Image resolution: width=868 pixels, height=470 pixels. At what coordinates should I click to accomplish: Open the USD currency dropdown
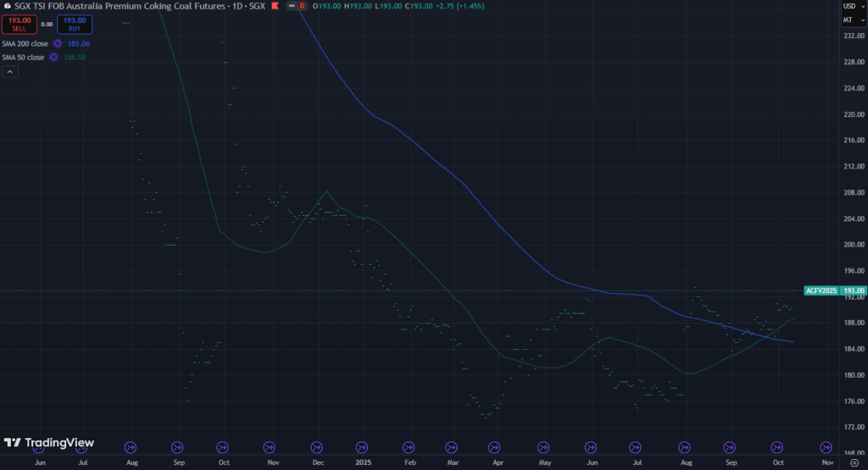pos(848,6)
